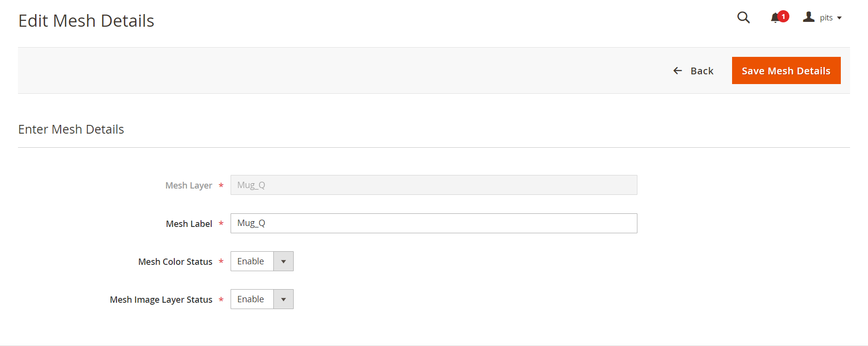Click the red notification count badge
This screenshot has height=346, width=868.
784,17
